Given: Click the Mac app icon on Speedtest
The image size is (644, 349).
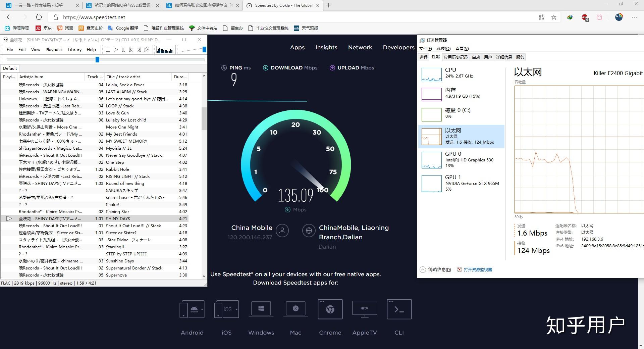Looking at the screenshot, I should coord(296,309).
